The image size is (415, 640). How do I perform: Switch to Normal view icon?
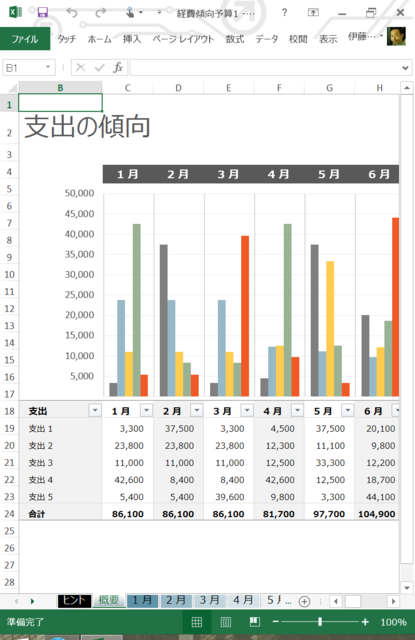pos(197,622)
